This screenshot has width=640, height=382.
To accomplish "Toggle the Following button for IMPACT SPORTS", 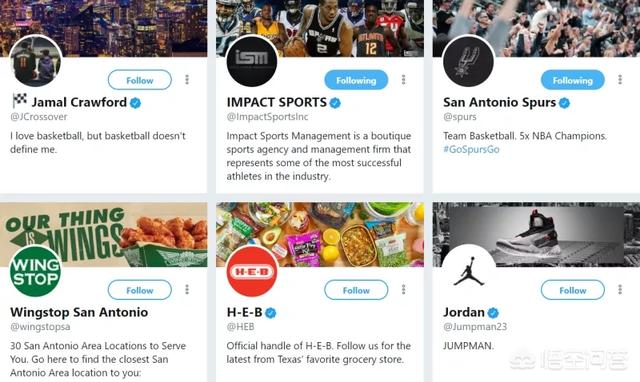I will [356, 80].
